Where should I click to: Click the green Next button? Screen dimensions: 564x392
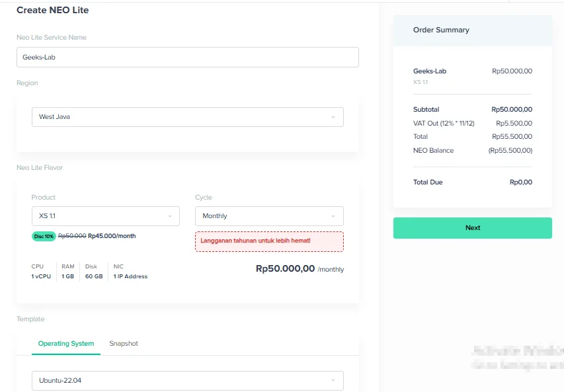472,227
